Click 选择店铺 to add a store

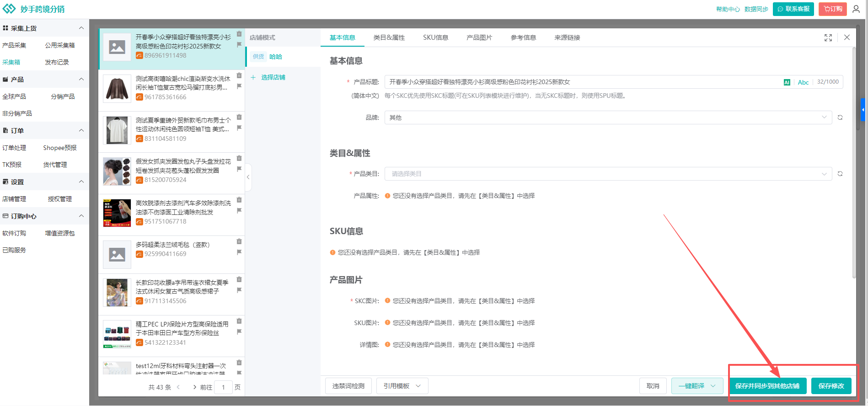pos(273,77)
